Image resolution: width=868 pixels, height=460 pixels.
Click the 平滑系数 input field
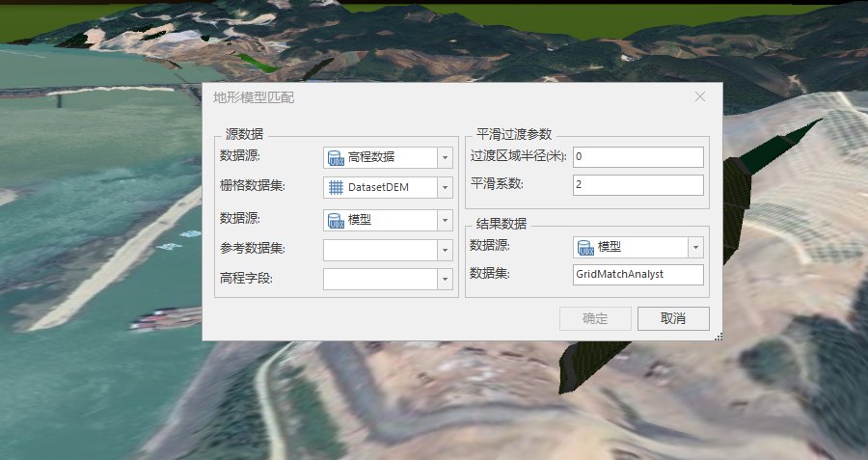[638, 185]
